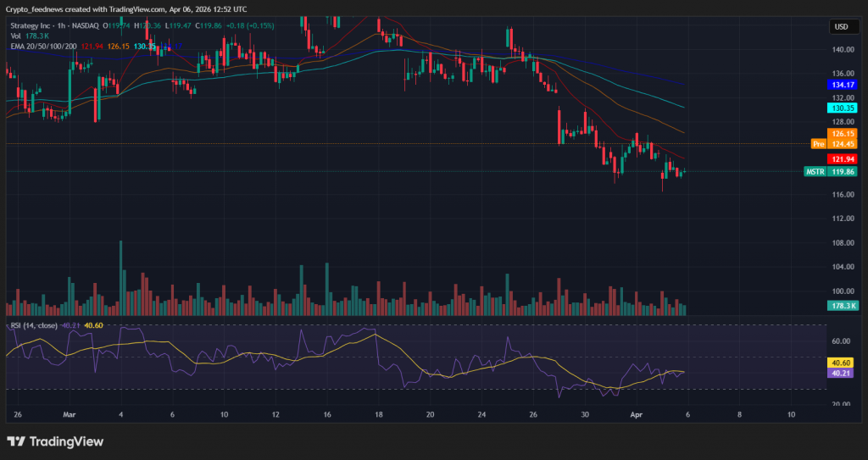
Task: Select the Vol indicator legend
Action: click(15, 36)
